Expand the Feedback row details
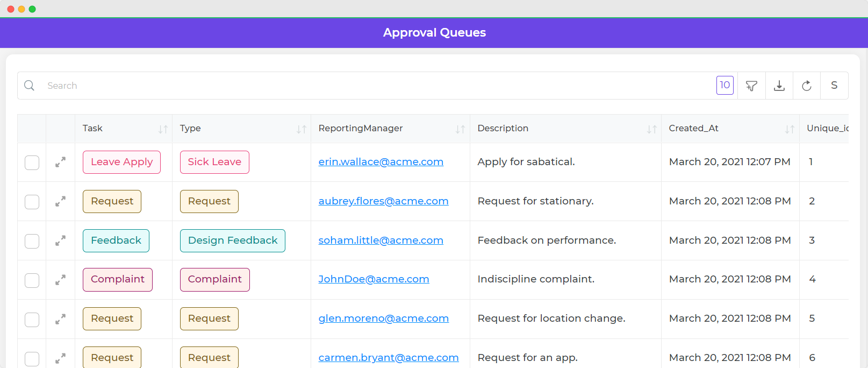 pyautogui.click(x=60, y=240)
